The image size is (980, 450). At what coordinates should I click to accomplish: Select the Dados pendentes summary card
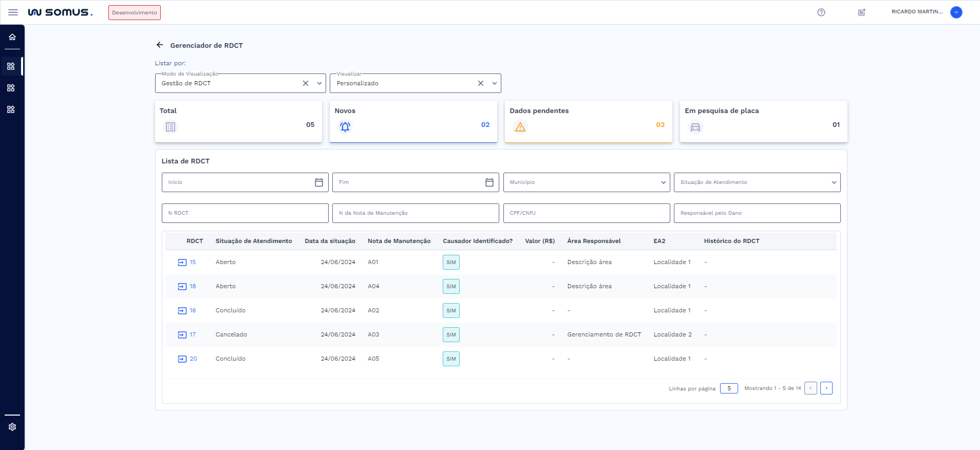588,121
